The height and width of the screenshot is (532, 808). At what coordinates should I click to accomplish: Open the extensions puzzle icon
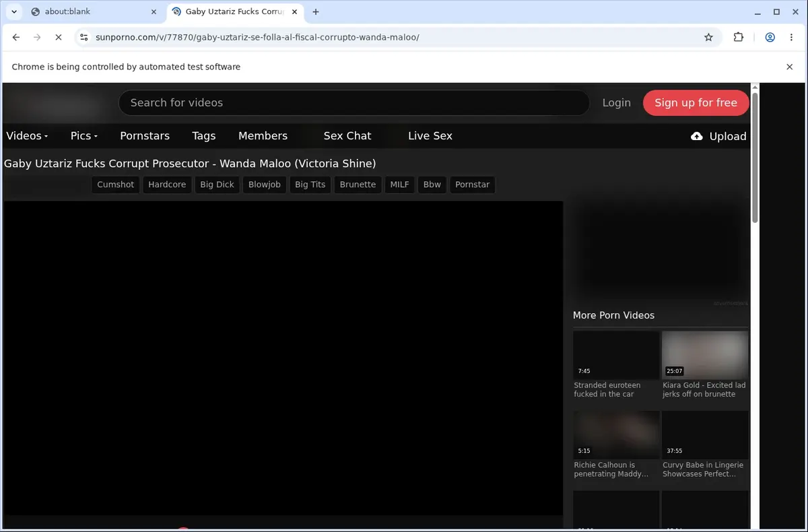coord(739,37)
